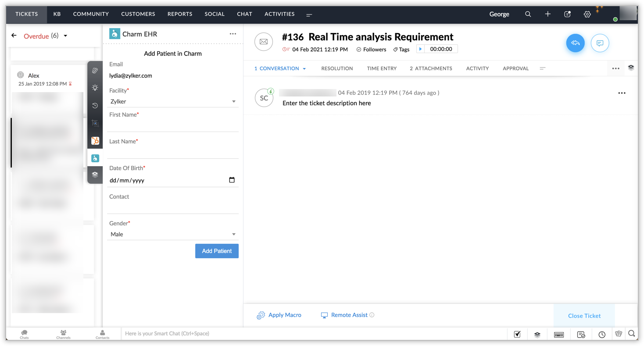Screen dimensions: 644x346
Task: Click the Remote Assist info icon
Action: [x=372, y=315]
